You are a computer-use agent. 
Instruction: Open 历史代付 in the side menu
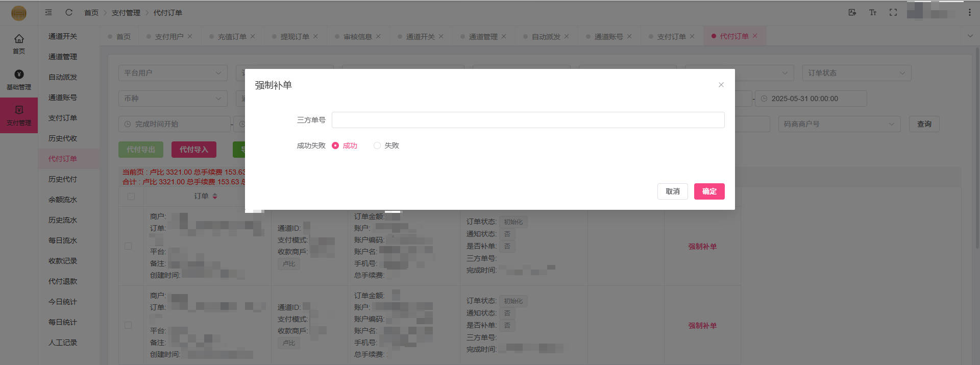(x=63, y=179)
